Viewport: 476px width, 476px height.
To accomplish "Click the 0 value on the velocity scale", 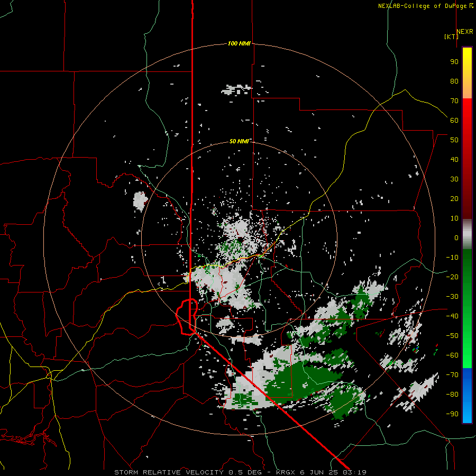I will (456, 238).
